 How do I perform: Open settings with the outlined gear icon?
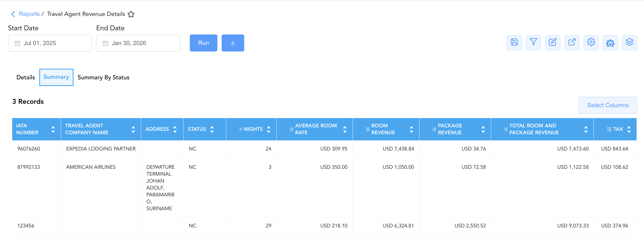click(x=591, y=42)
